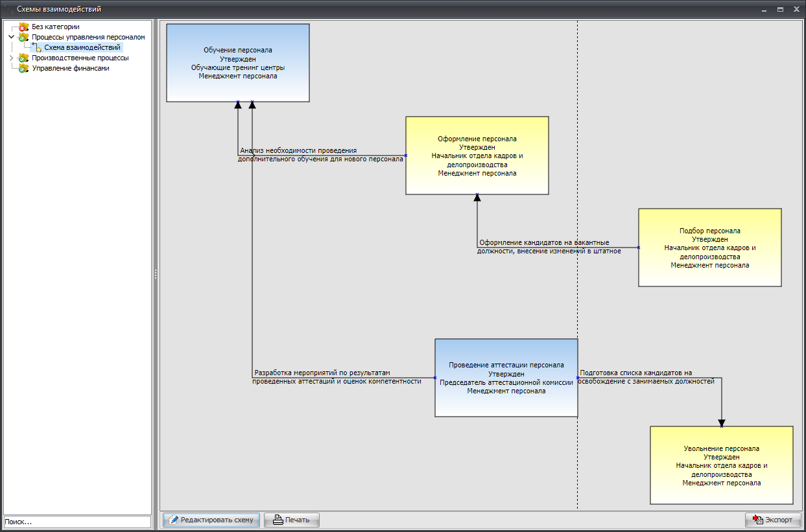Click the splitter handle between tree and diagram

(x=156, y=275)
